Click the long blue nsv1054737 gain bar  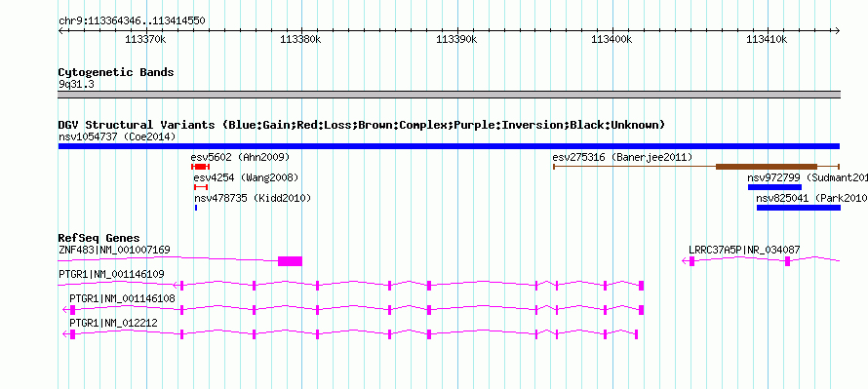449,146
